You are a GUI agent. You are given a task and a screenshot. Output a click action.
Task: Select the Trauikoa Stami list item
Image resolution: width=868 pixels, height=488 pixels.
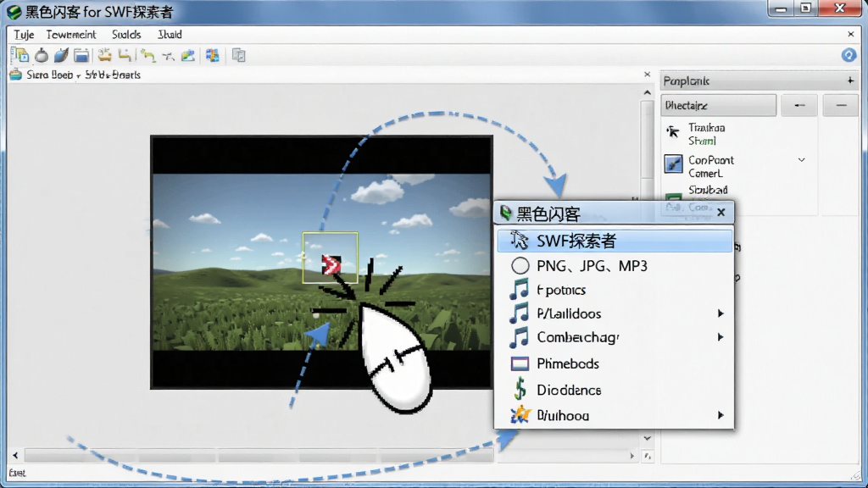[x=706, y=134]
